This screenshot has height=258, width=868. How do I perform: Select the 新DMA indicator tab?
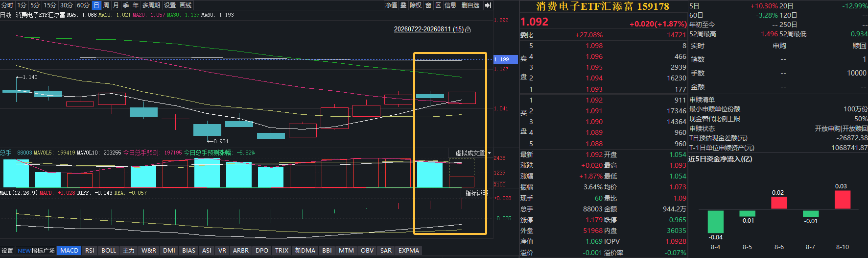point(305,251)
